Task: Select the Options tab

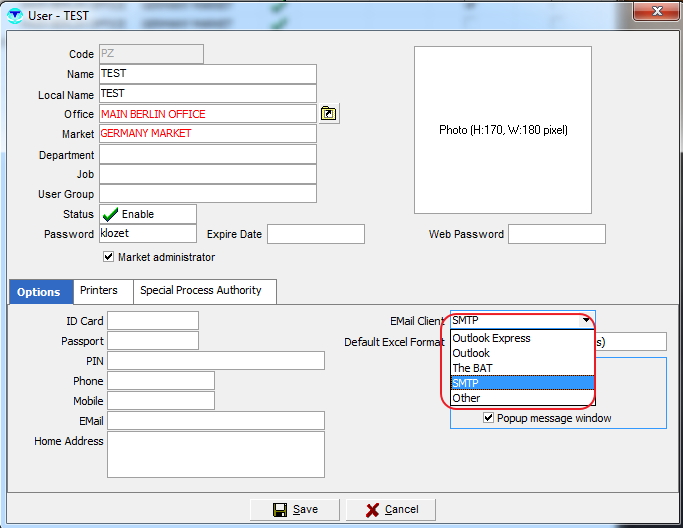Action: [x=39, y=292]
